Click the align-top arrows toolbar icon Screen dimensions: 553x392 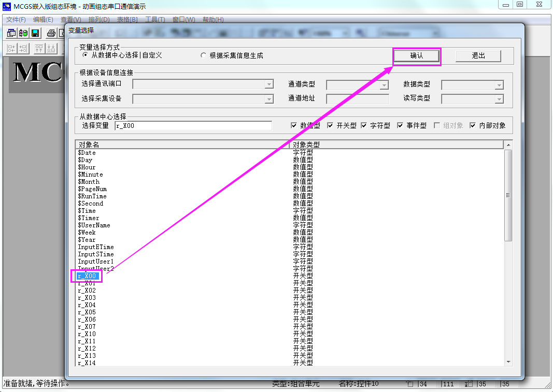point(39,48)
